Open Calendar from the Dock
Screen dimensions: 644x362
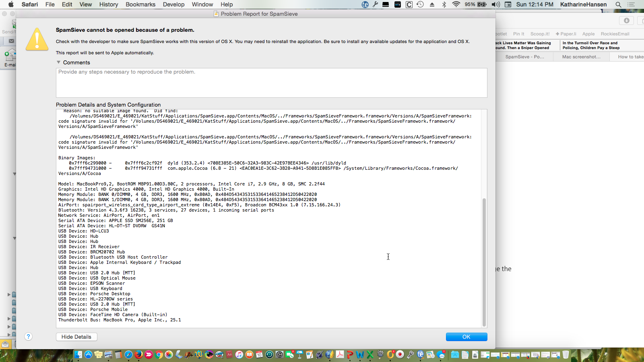[x=259, y=354]
